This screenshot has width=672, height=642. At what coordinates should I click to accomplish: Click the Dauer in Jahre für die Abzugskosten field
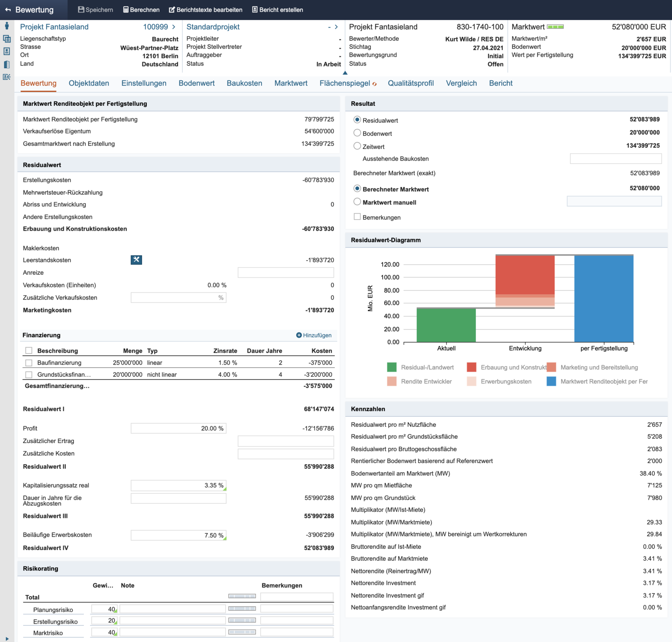[178, 498]
